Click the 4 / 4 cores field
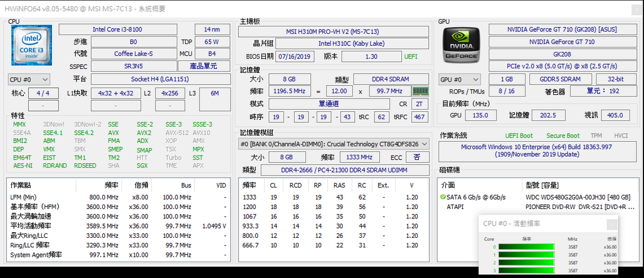Viewport: 644px width, 278px height. point(43,94)
